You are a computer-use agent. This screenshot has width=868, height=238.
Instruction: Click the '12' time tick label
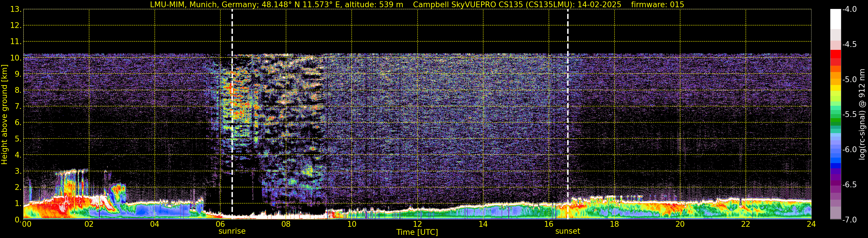(417, 224)
